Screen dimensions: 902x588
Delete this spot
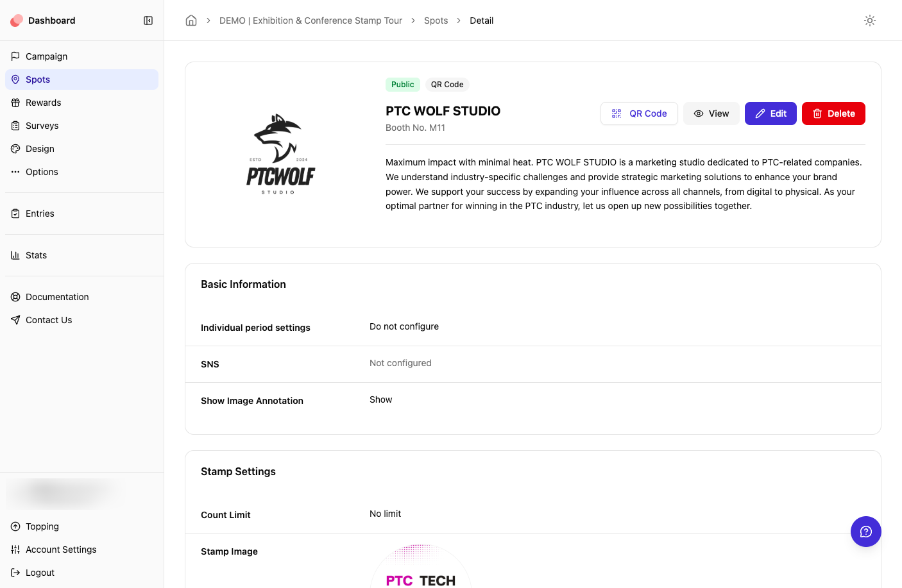click(833, 113)
